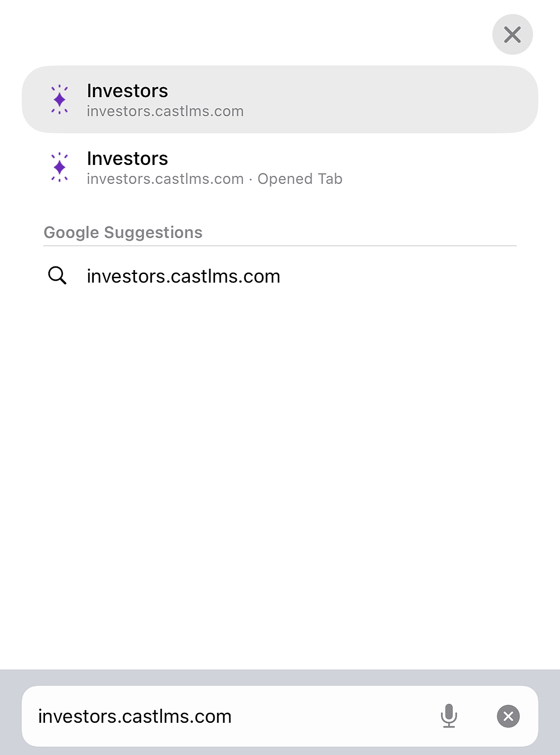Start voice dictation with the microphone icon
Image resolution: width=560 pixels, height=755 pixels.
click(x=449, y=716)
